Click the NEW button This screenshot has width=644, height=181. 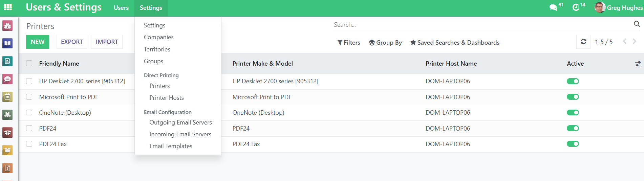coord(38,42)
